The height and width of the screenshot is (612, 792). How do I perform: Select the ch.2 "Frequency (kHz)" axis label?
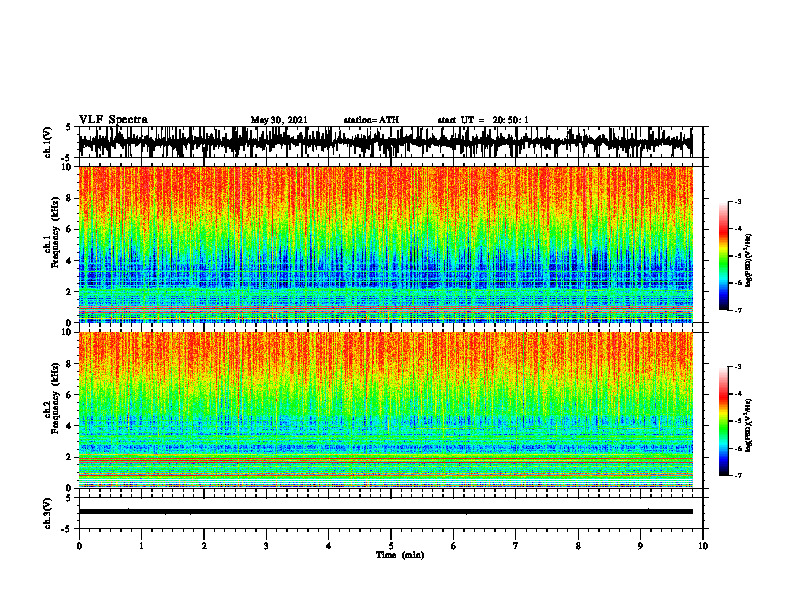[54, 397]
